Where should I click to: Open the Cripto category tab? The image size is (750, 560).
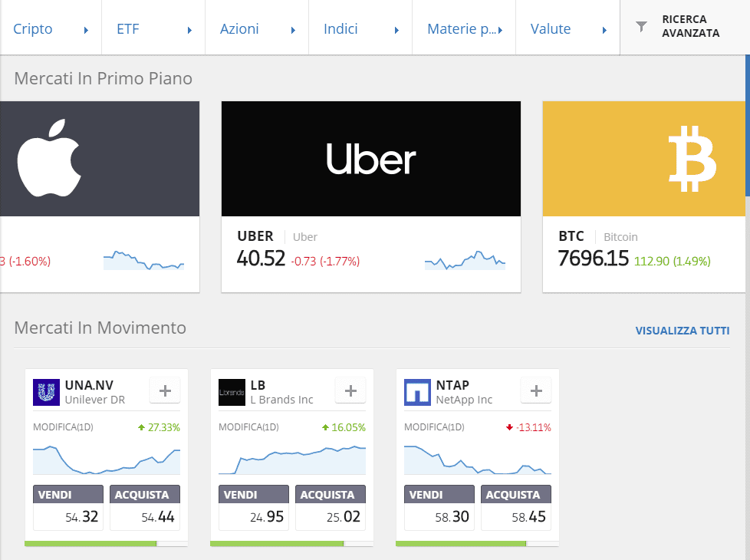(50, 28)
